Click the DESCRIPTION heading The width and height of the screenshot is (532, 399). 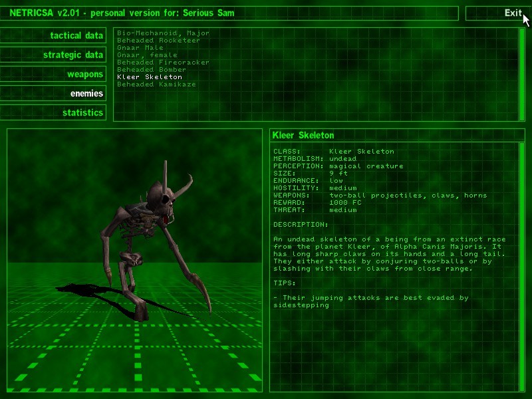(301, 225)
